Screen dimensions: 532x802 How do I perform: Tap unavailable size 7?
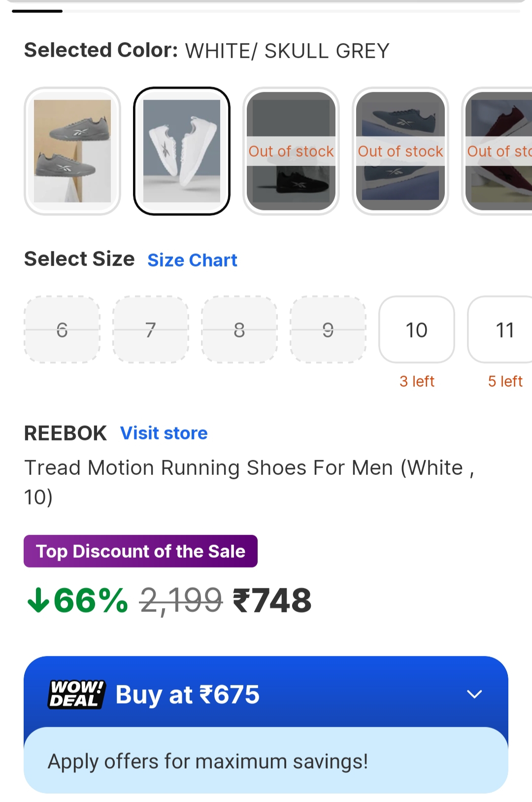151,330
